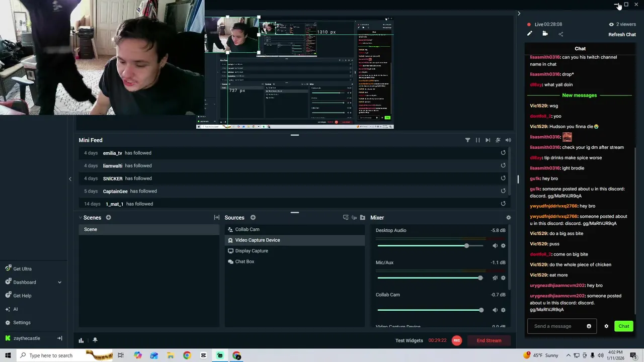
Task: Replay the SNICKER follow alert
Action: [503, 178]
